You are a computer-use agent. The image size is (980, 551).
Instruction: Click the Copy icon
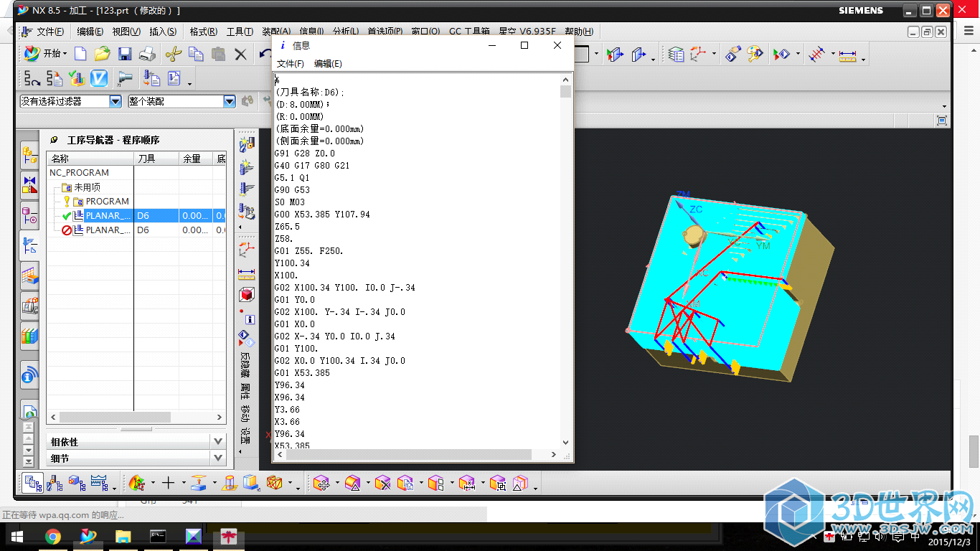tap(195, 54)
